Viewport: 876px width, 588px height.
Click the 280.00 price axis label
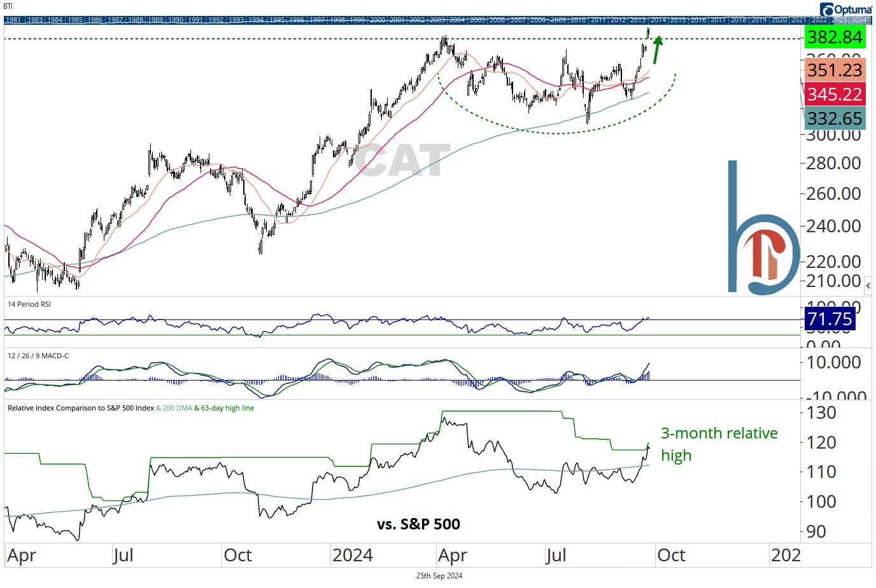pyautogui.click(x=833, y=163)
